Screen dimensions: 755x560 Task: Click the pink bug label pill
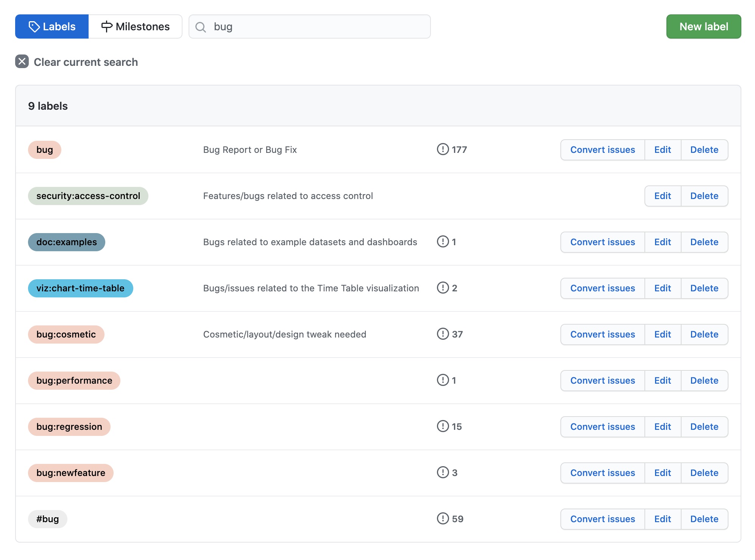45,149
